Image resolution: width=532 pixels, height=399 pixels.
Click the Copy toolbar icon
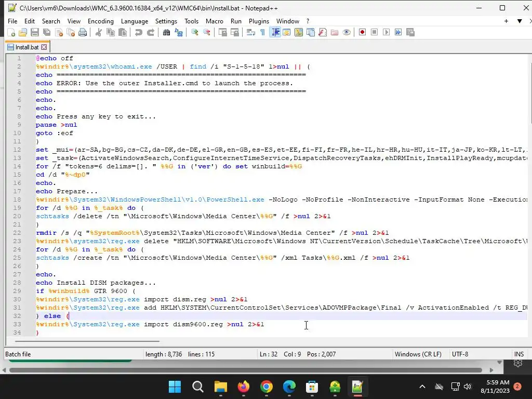pos(111,32)
